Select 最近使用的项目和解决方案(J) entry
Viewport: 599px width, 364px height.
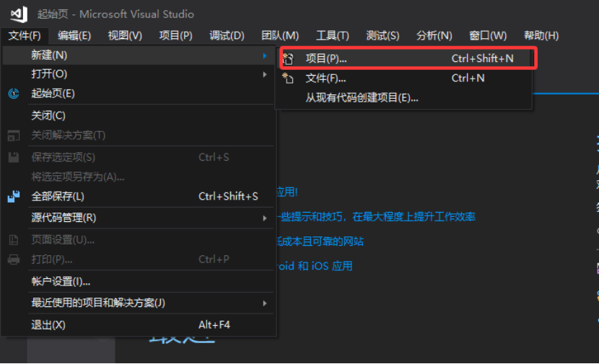[139, 303]
